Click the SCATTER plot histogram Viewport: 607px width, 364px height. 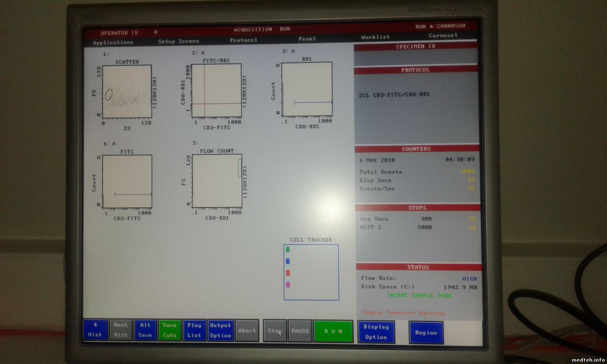pos(127,91)
